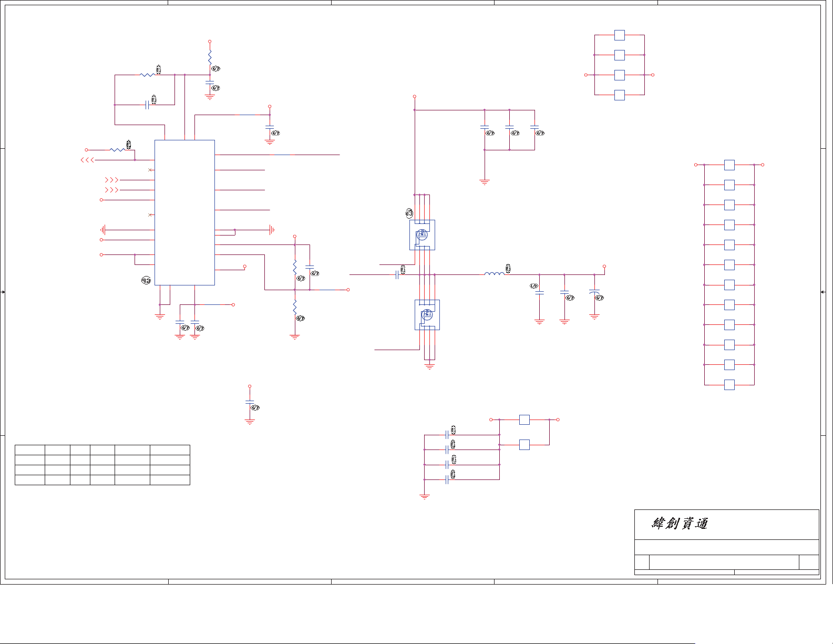
Task: Click the arrow marker on the right sheet border
Action: click(823, 292)
